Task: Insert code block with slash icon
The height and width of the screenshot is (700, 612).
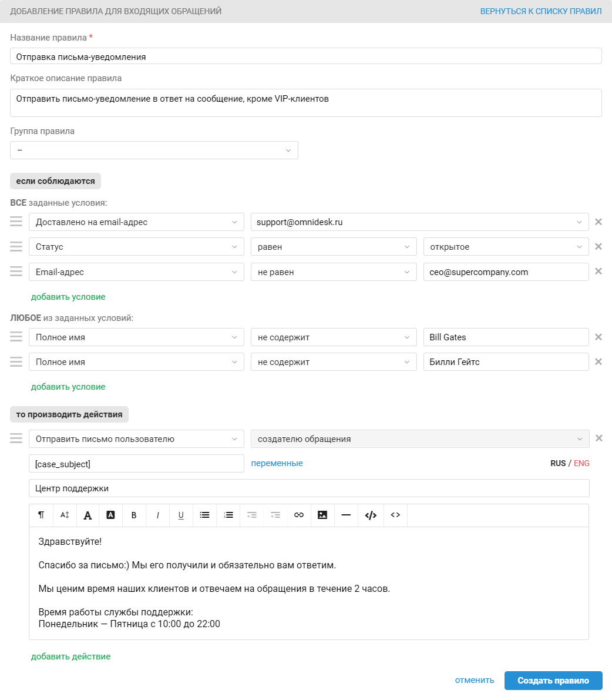Action: (371, 515)
